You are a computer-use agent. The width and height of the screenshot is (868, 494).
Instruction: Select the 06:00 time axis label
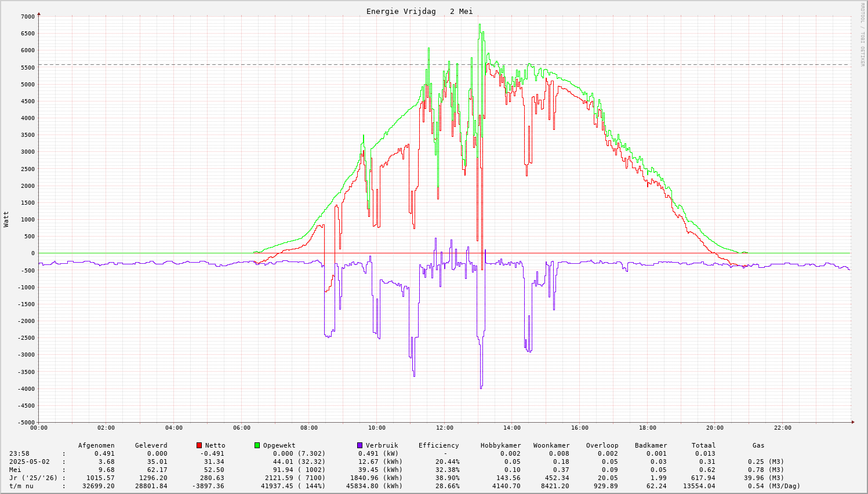(x=241, y=428)
